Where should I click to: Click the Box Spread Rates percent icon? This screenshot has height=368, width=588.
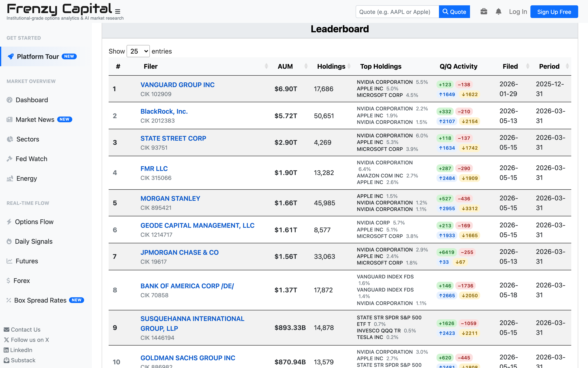point(9,300)
